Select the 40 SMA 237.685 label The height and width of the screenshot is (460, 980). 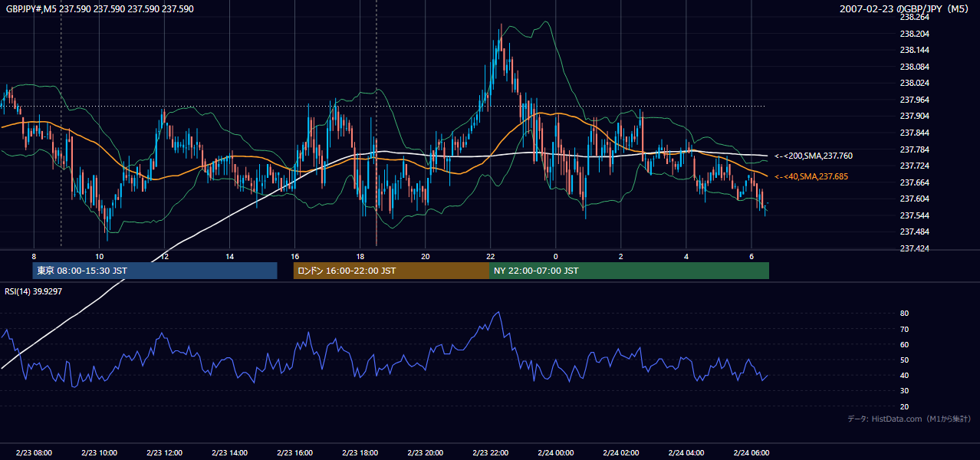coord(811,176)
